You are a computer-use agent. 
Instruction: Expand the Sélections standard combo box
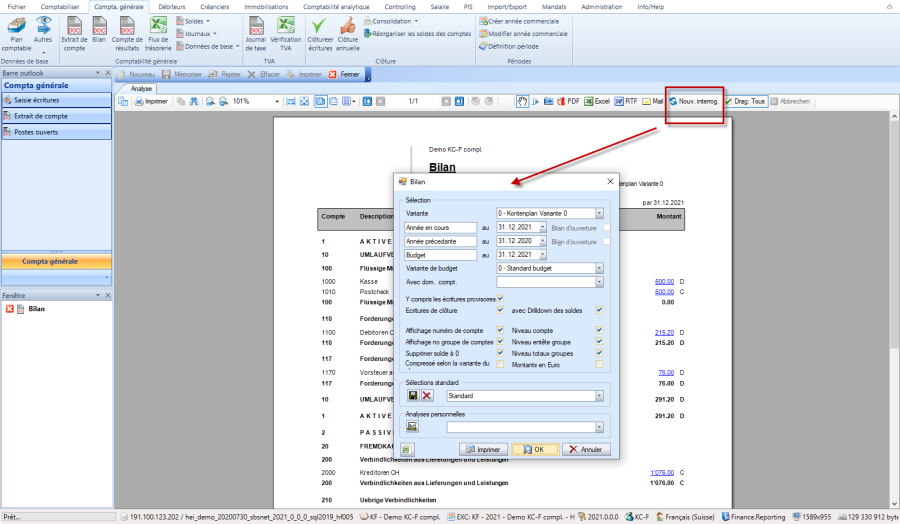(599, 395)
